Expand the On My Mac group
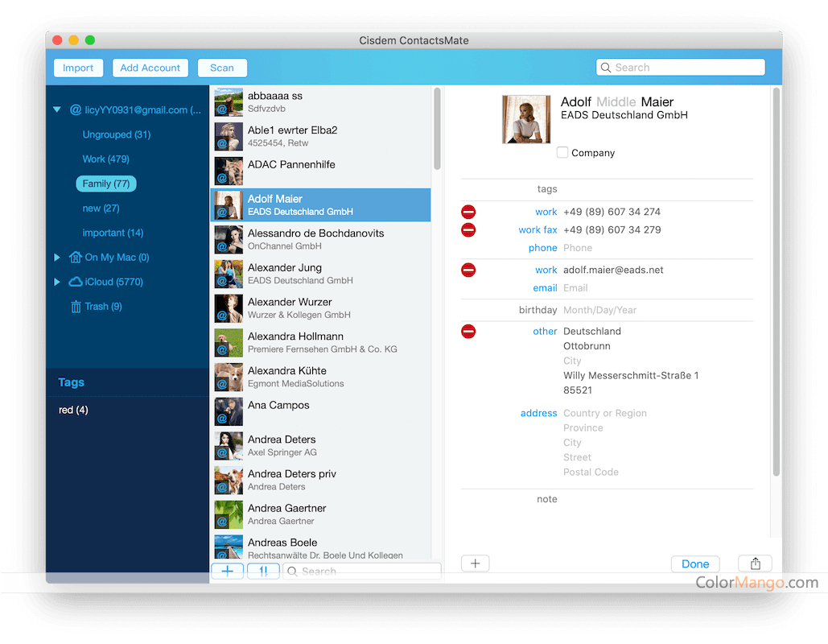Screen dimensions: 828x644 click(57, 258)
